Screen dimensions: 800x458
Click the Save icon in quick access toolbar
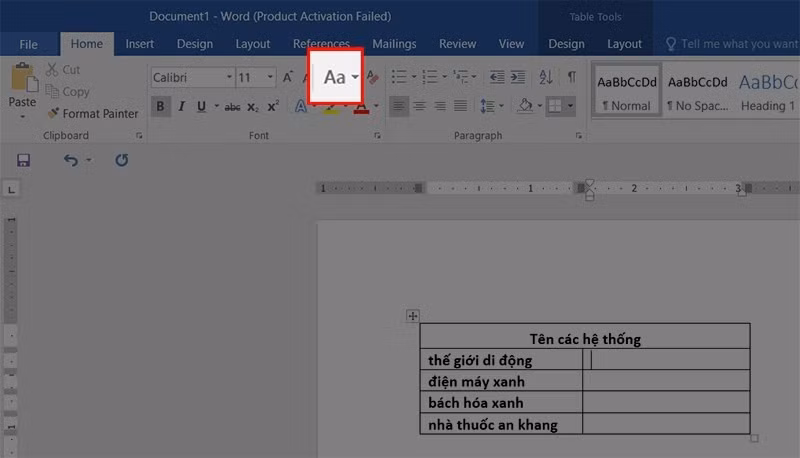pos(23,160)
